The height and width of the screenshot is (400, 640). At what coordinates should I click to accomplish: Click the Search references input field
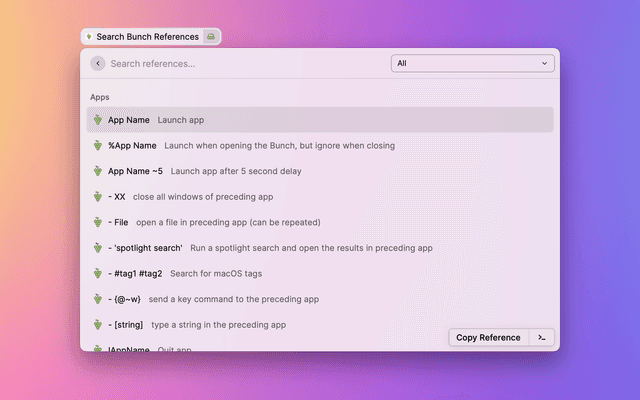(x=245, y=63)
